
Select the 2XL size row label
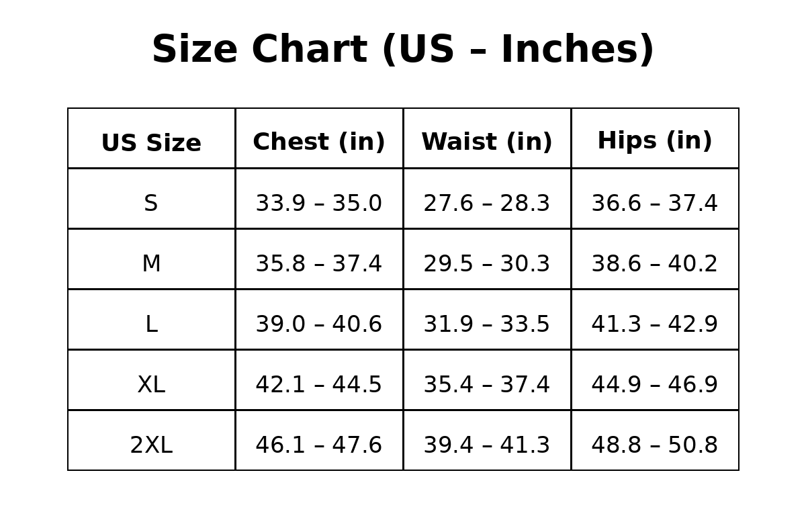click(151, 445)
